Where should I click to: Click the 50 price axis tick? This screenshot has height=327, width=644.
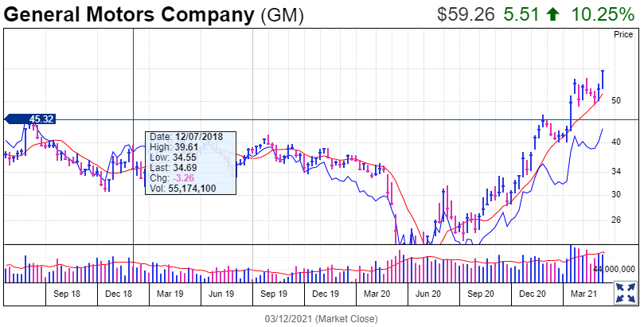click(615, 100)
